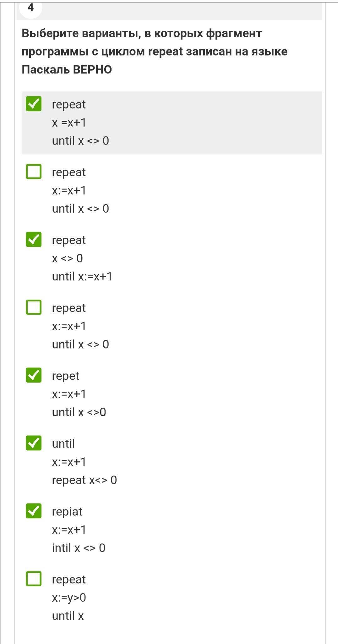Image resolution: width=338 pixels, height=644 pixels.
Task: Click the misspelled 'repiat' keyword
Action: [x=67, y=512]
